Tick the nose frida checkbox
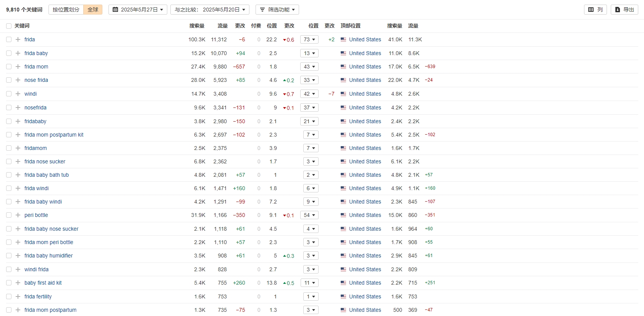This screenshot has width=644, height=316. coord(9,80)
